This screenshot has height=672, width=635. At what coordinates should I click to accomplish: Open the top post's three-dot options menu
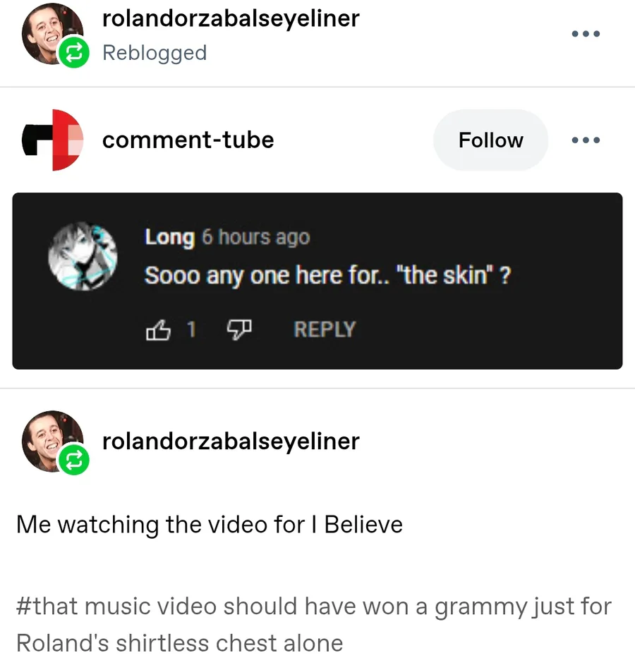[x=586, y=34]
